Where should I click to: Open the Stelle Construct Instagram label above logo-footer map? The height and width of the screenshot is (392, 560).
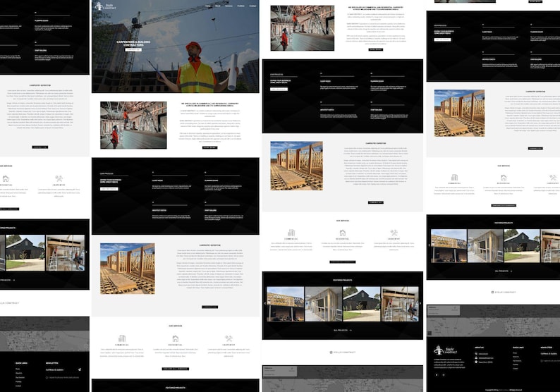coord(504,292)
